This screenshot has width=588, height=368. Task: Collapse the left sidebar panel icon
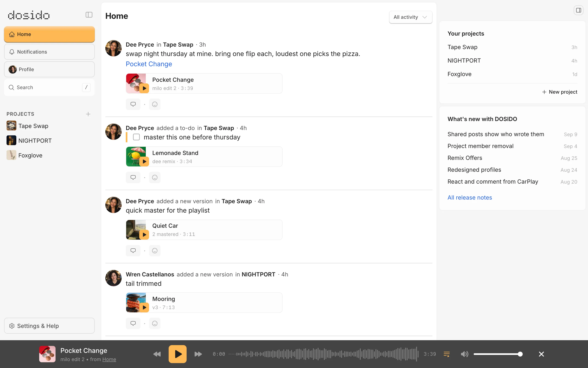click(x=89, y=15)
